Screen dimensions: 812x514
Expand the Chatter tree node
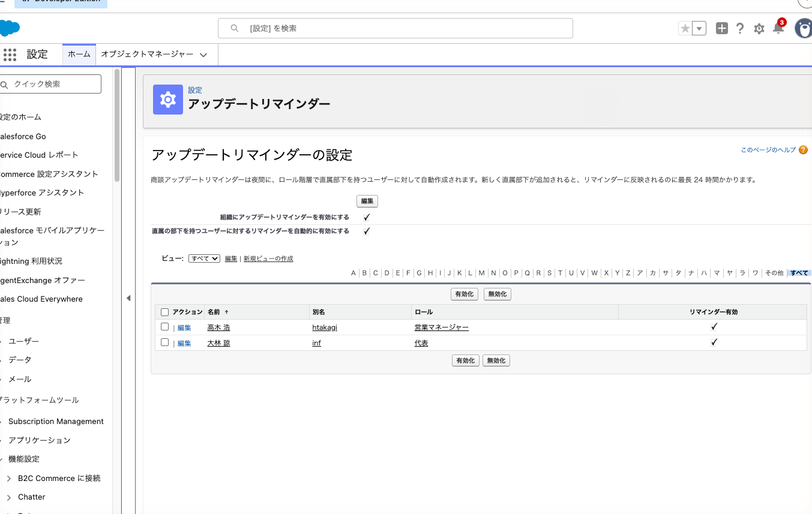tap(9, 497)
